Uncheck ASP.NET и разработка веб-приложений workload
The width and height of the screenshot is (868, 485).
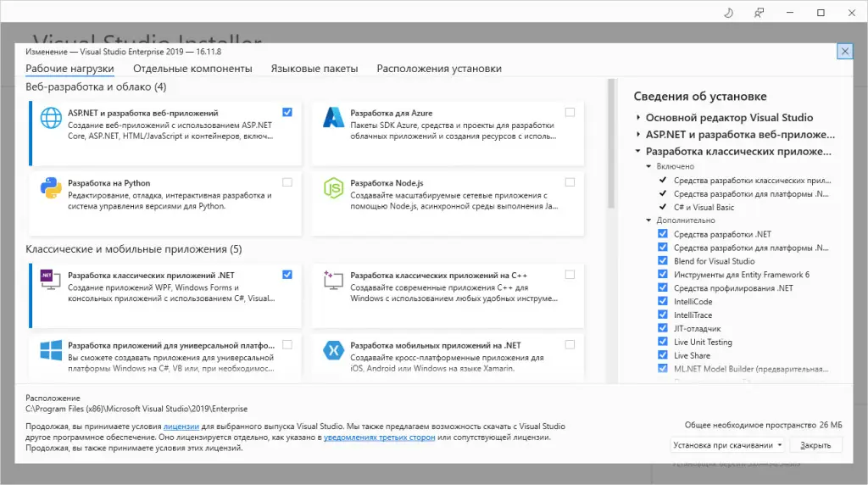click(287, 113)
